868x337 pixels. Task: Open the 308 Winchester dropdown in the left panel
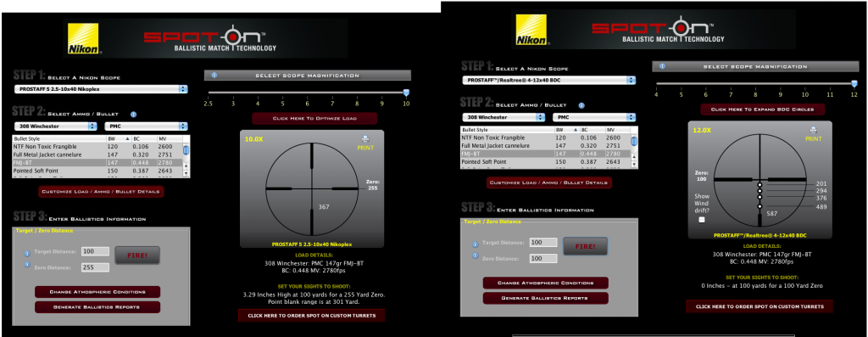55,126
